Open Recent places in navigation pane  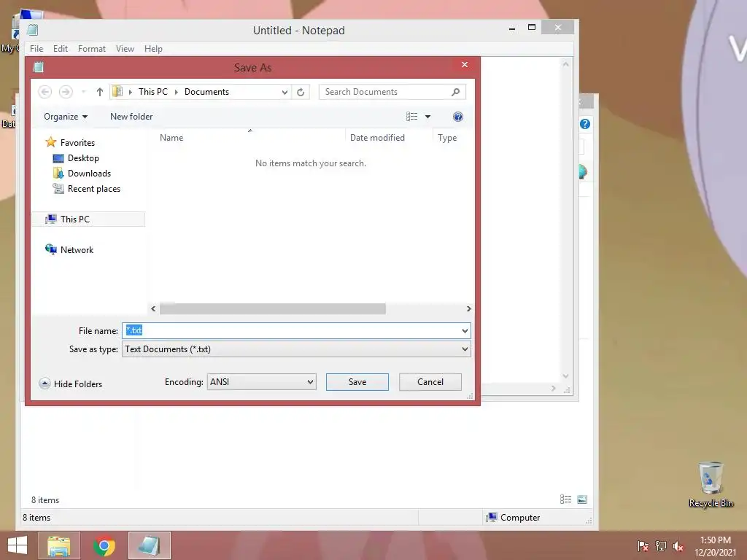coord(94,189)
